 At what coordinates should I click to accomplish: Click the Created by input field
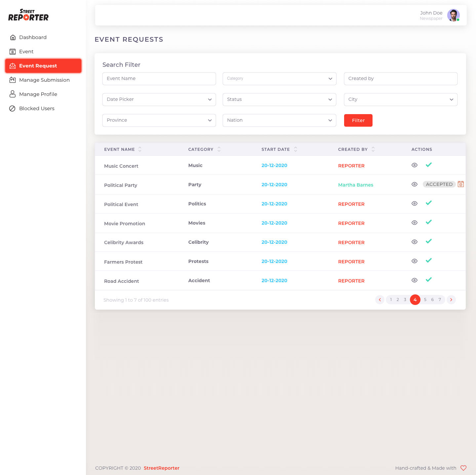point(401,79)
